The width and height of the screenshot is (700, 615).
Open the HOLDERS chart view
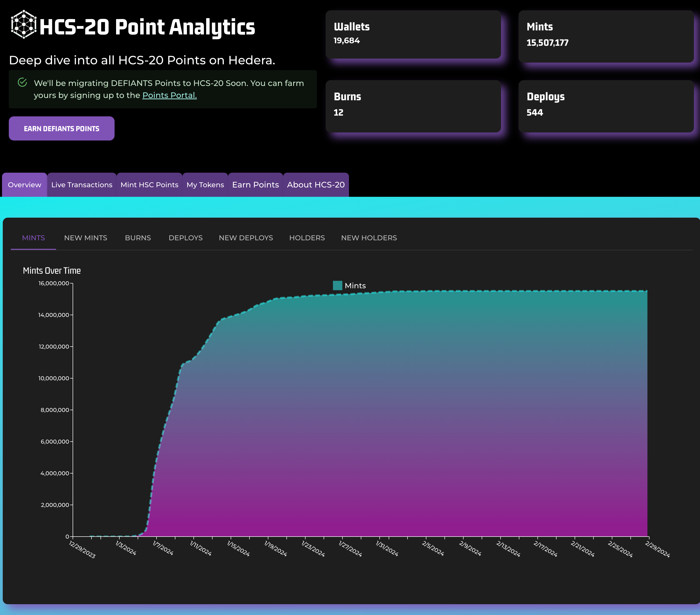307,238
